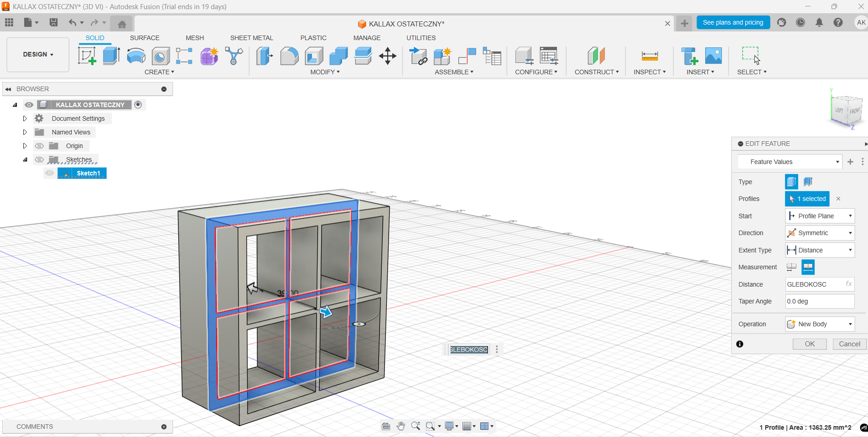Open the Direction dropdown set to Symmetric
868x437 pixels.
pyautogui.click(x=820, y=233)
